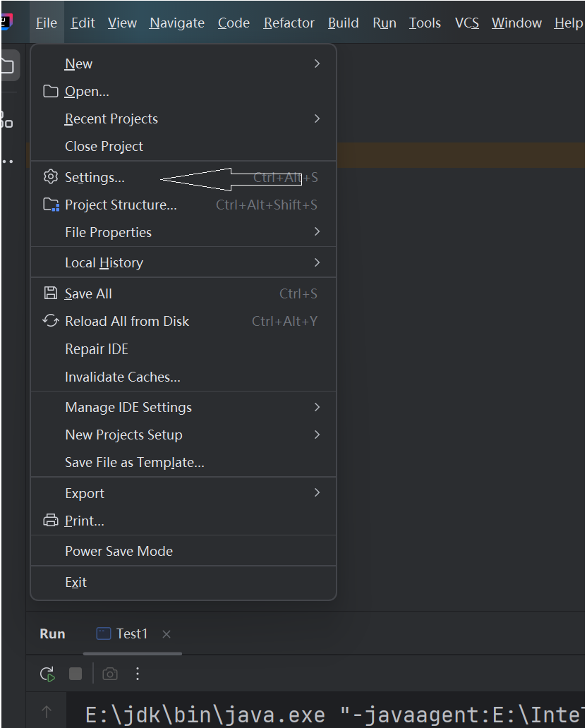Open the Window menu
Screen dimensions: 587x728
(517, 23)
